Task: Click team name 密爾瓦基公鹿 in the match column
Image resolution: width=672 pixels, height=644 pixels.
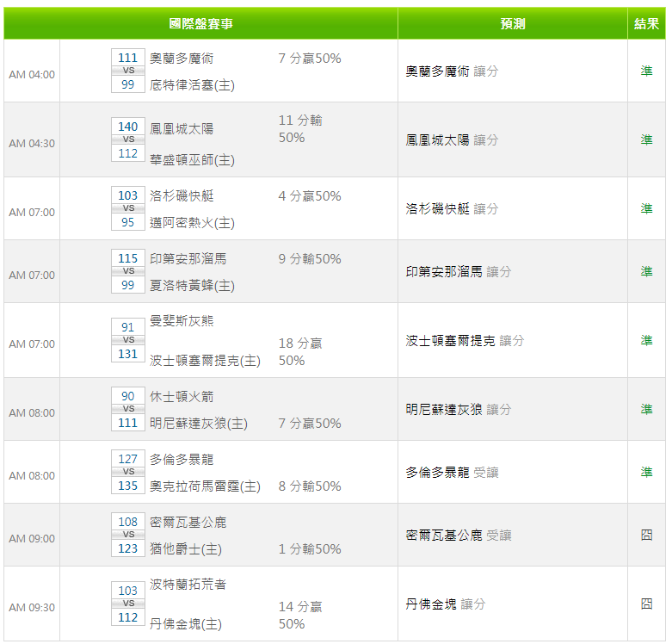Action: [x=188, y=523]
